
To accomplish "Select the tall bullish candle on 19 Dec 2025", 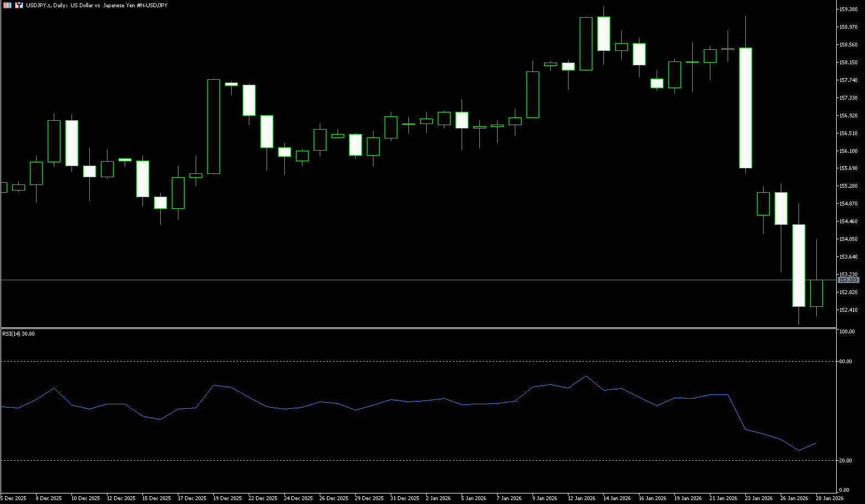I will [x=213, y=126].
